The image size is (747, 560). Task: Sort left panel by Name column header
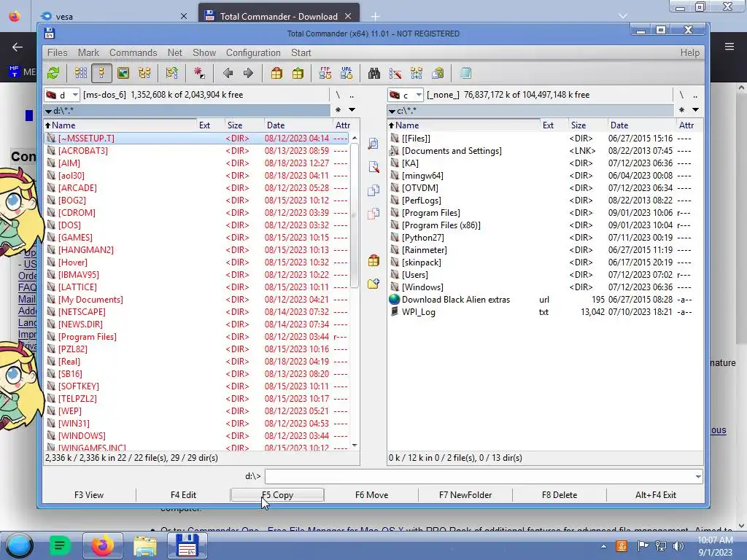(x=120, y=125)
